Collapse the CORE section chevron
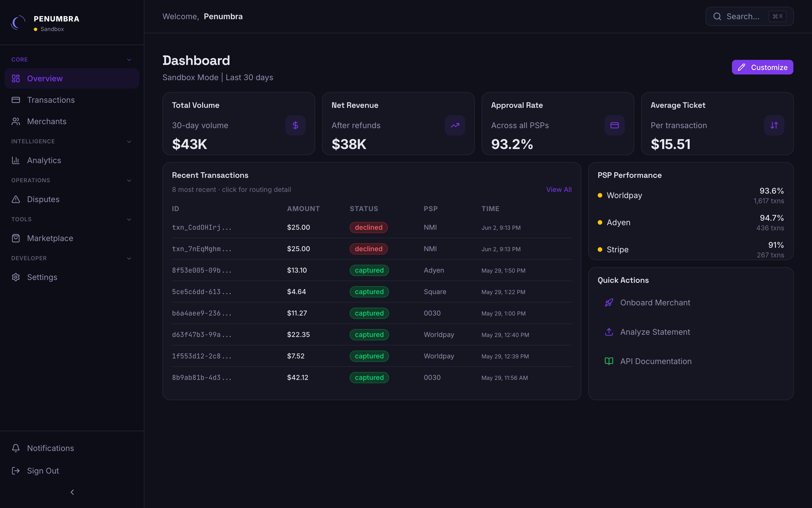This screenshot has height=508, width=812. pyautogui.click(x=129, y=60)
